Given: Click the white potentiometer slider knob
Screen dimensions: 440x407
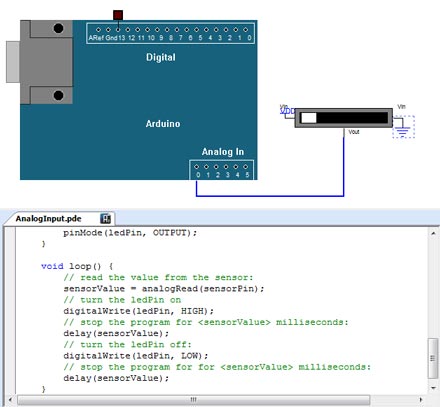Looking at the screenshot, I should (x=309, y=118).
